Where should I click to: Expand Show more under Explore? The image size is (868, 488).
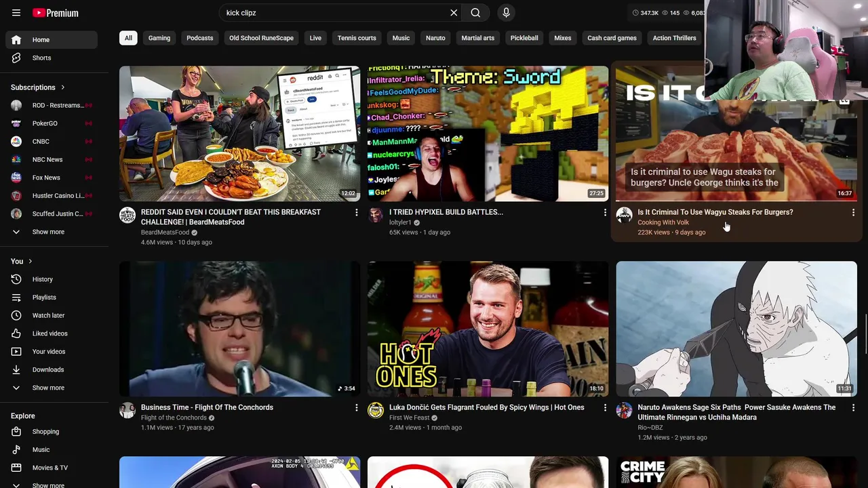pos(52,484)
